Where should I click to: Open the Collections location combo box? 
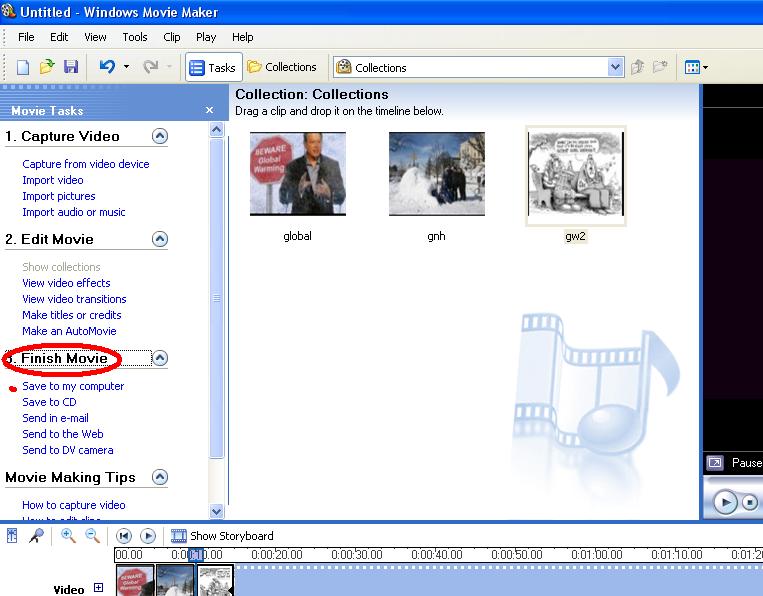tap(478, 67)
